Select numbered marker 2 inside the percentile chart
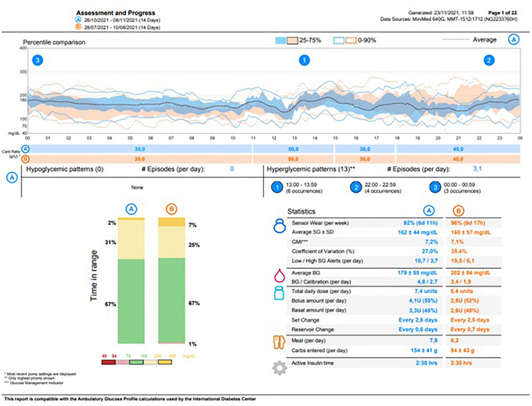 click(489, 60)
